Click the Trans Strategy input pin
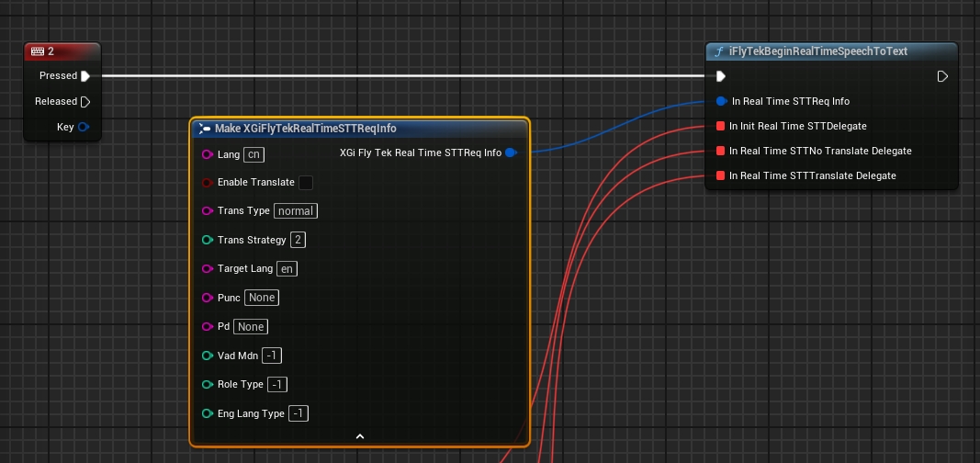Image resolution: width=980 pixels, height=463 pixels. click(208, 240)
